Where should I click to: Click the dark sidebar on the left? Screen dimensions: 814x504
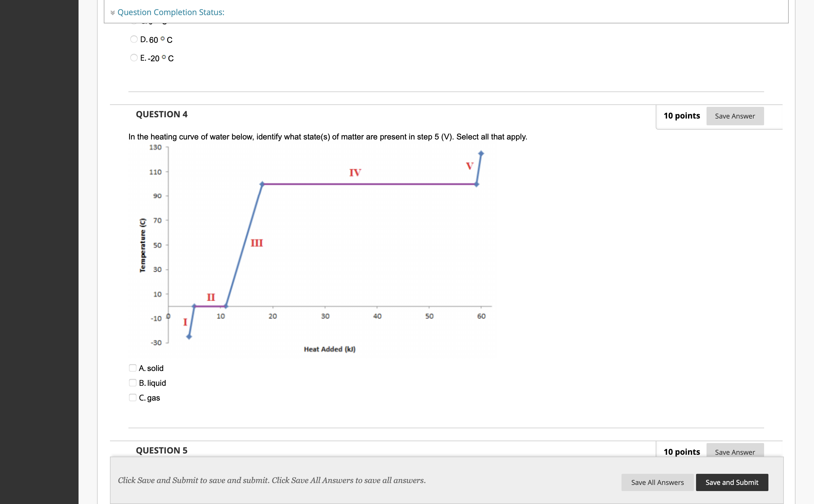tap(38, 250)
